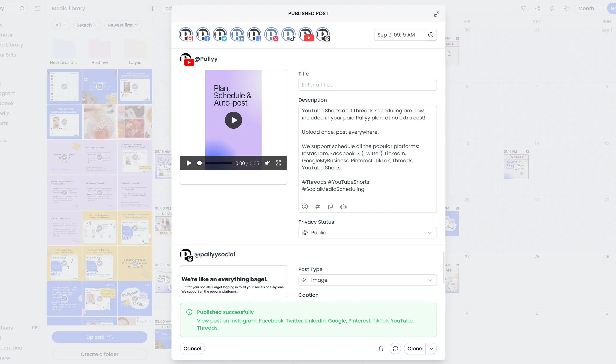The height and width of the screenshot is (364, 616).
Task: Select the Threads profile avatar
Action: 323,35
